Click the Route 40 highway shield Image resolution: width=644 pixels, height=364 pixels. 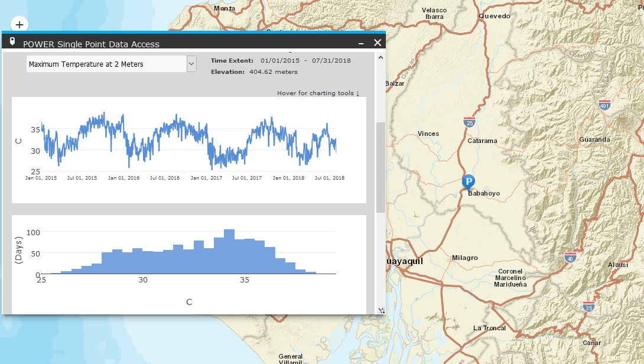point(570,257)
